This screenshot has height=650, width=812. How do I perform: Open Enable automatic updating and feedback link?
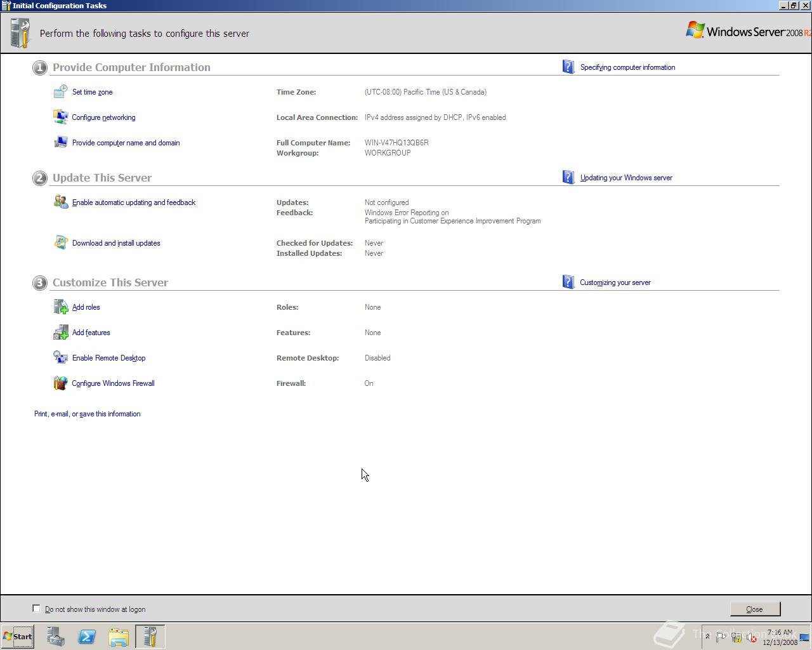point(134,202)
